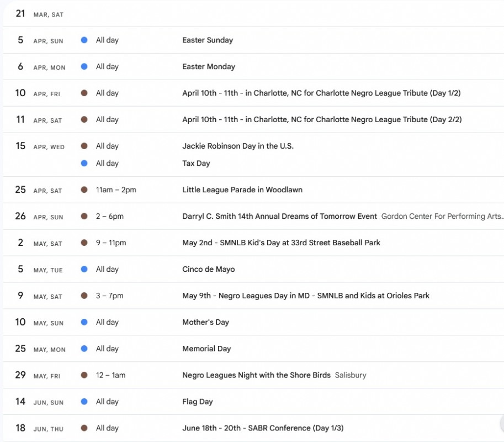504x442 pixels.
Task: Open SMNLB Kid's Day event
Action: [281, 243]
